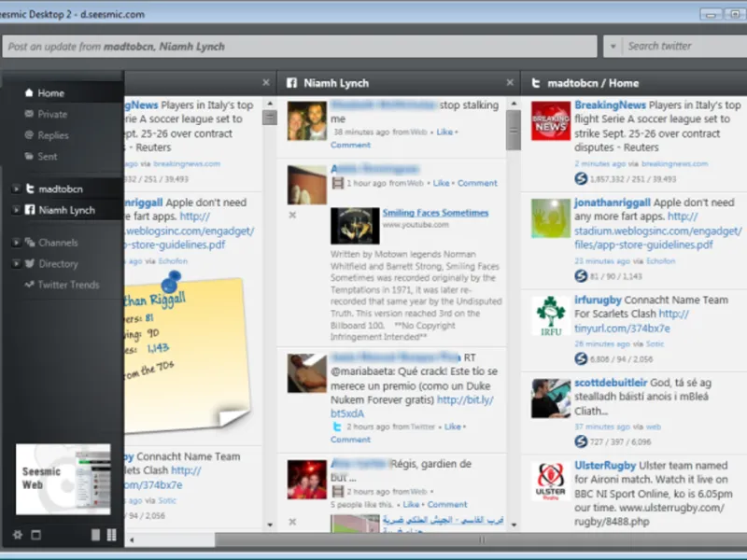Click Niamh Lynch column scroll down arrow
Image resolution: width=747 pixels, height=560 pixels.
click(514, 525)
